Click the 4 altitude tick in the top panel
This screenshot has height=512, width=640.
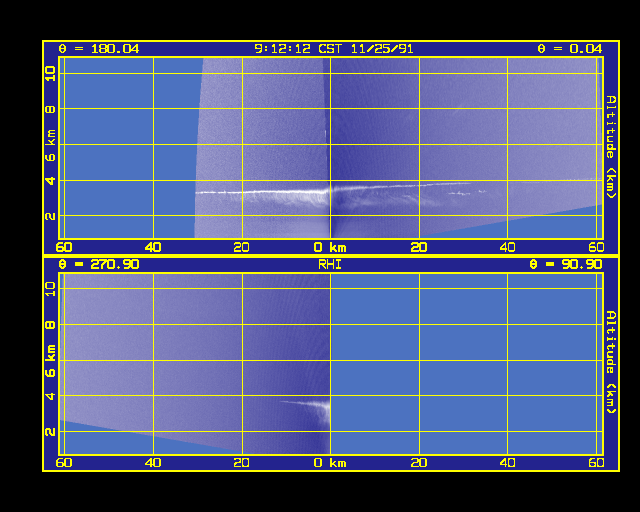point(51,180)
